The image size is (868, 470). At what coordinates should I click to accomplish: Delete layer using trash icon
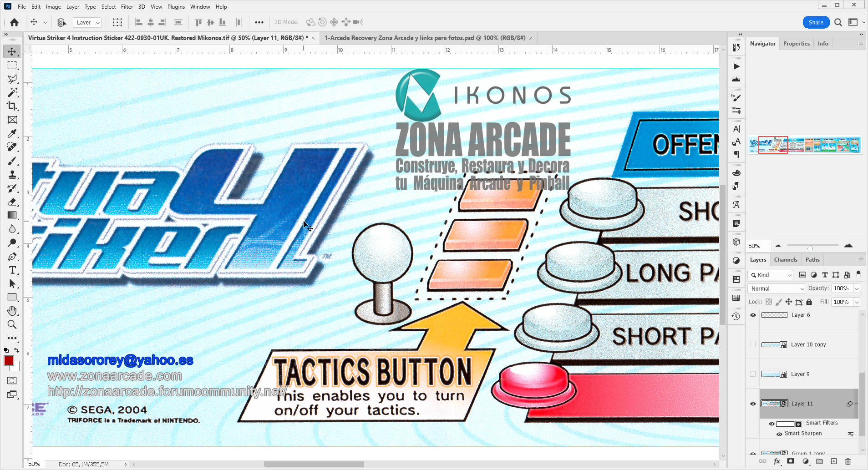[848, 461]
